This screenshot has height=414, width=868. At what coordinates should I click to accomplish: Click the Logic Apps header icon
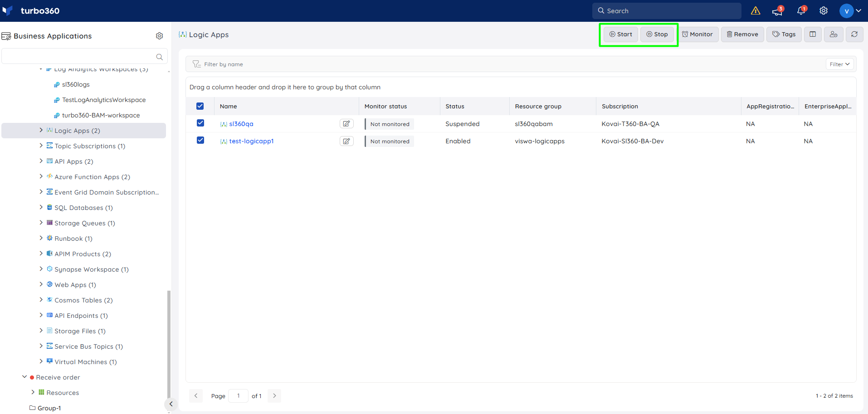tap(183, 34)
